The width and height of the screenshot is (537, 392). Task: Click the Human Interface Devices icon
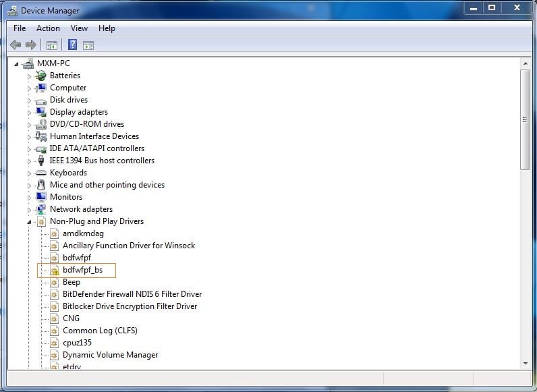coord(40,136)
